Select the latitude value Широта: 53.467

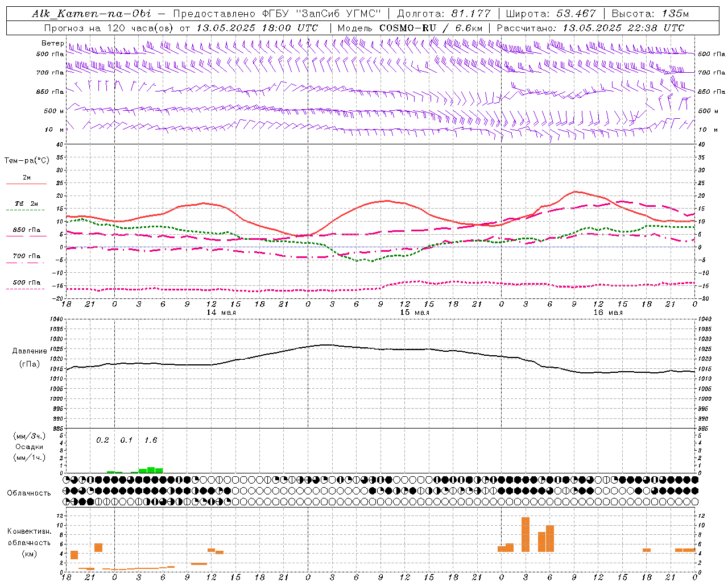[551, 14]
